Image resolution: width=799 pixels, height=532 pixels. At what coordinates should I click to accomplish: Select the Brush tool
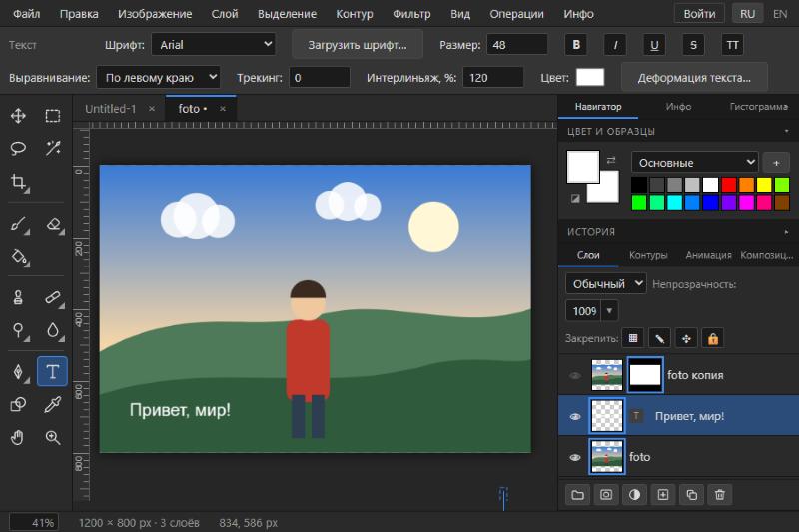pos(18,224)
